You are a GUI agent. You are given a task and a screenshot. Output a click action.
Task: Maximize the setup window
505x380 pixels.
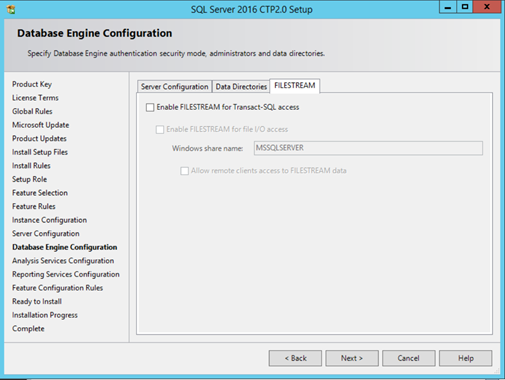point(465,7)
